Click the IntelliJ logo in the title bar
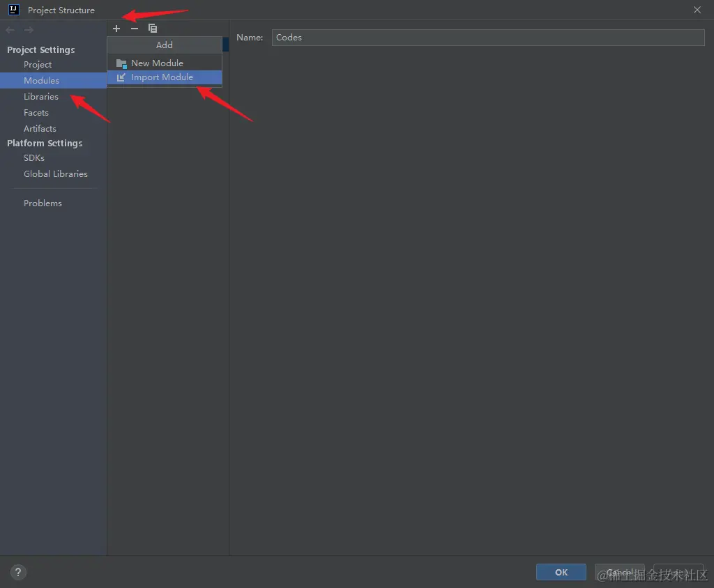Screen dimensions: 714x588 point(14,10)
